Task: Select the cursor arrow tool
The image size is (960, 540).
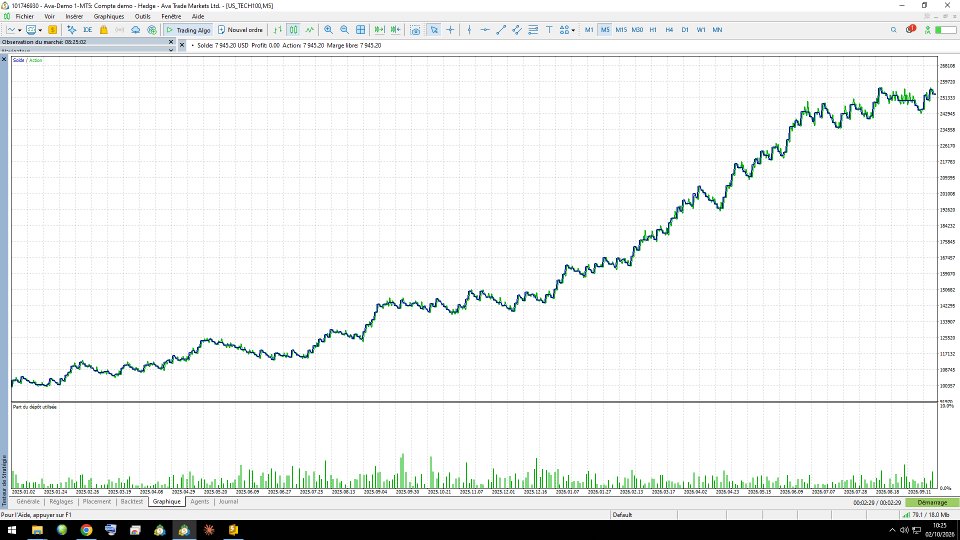Action: click(433, 29)
